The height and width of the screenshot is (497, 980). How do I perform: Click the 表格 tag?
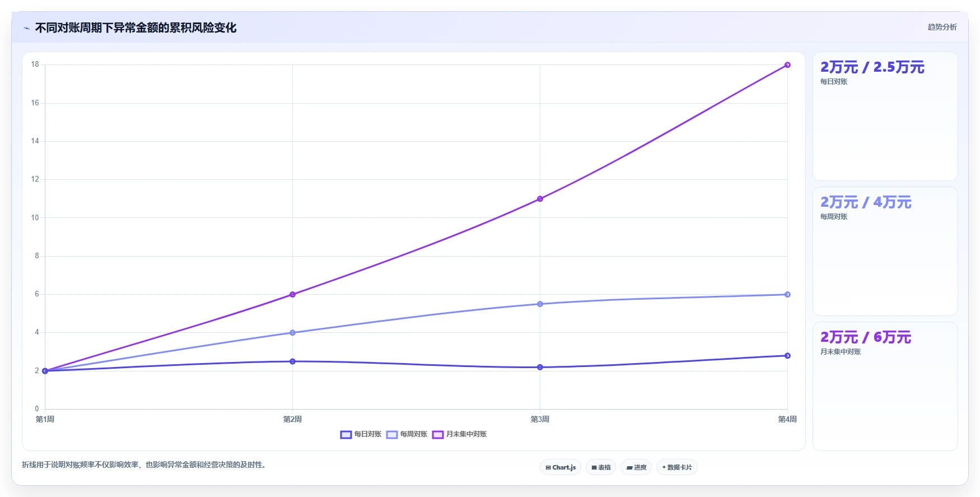[x=601, y=467]
